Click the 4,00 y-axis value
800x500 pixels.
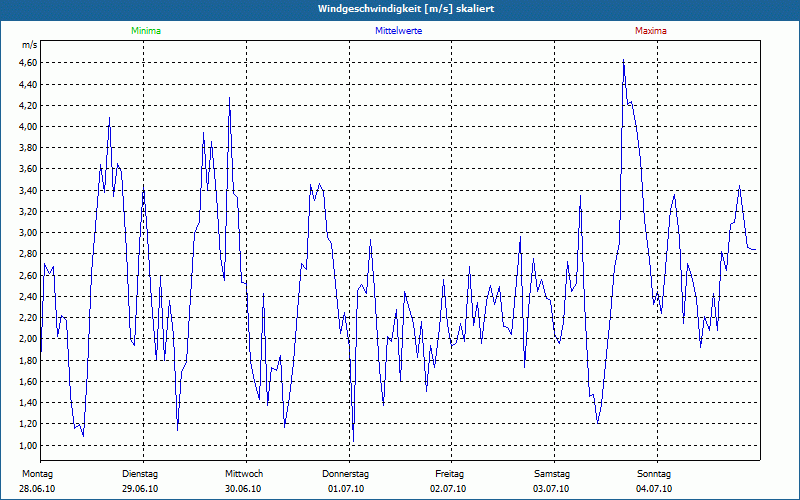point(28,127)
